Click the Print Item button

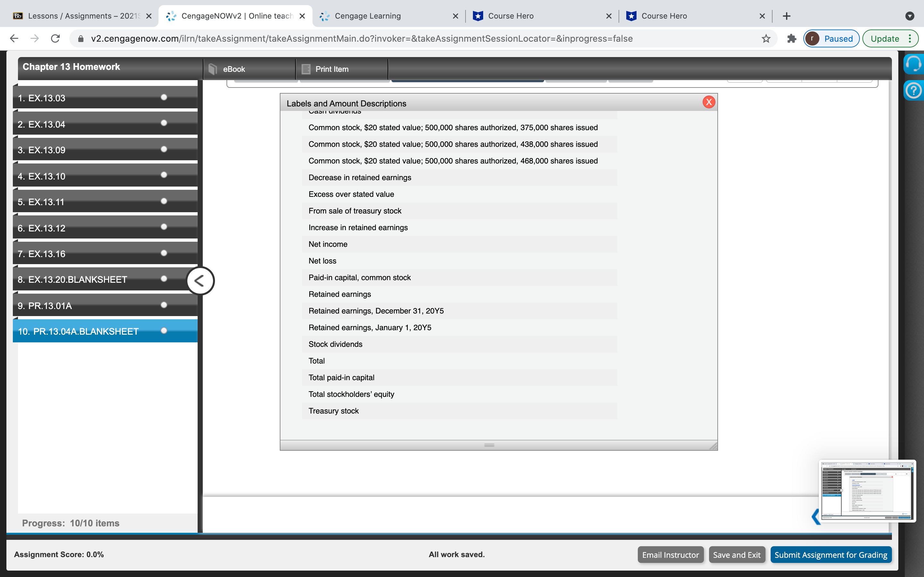(331, 69)
